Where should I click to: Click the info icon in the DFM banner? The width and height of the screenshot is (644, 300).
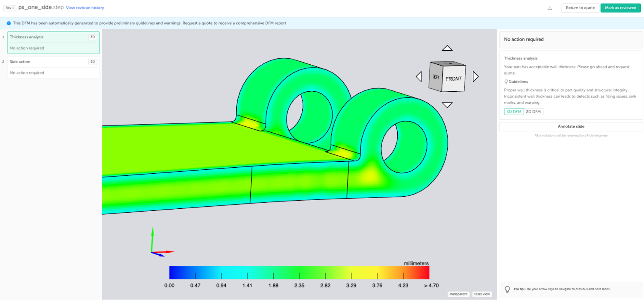[9, 23]
